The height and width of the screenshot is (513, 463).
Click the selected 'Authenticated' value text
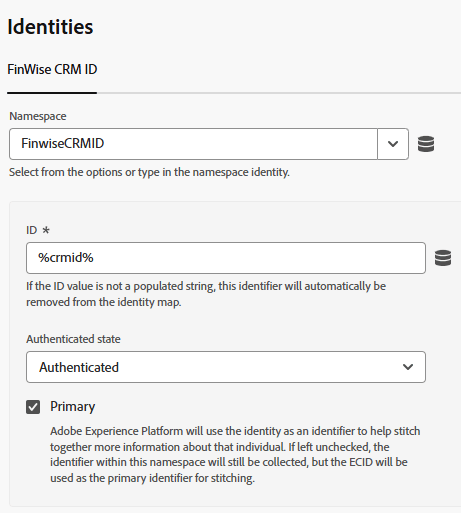[79, 367]
